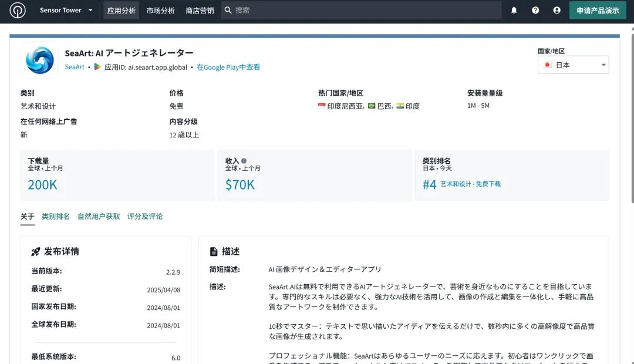Viewport: 634px width, 364px height.
Task: Switch to the 自然用户获取 tab
Action: click(x=99, y=217)
